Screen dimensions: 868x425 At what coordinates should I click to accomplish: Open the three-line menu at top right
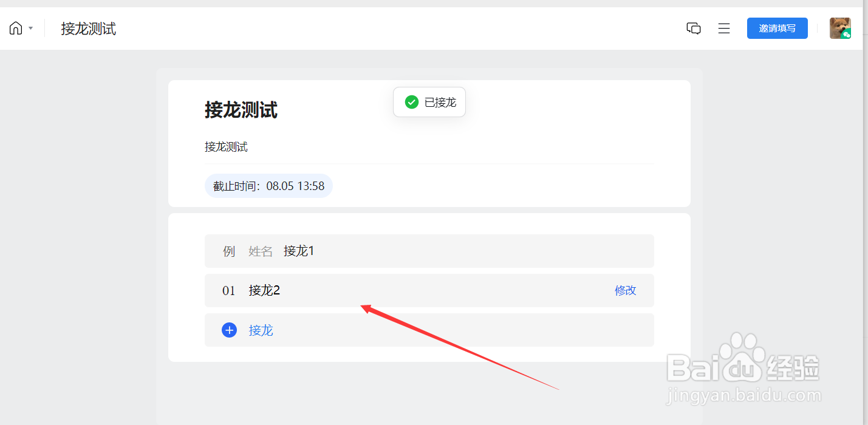(723, 28)
